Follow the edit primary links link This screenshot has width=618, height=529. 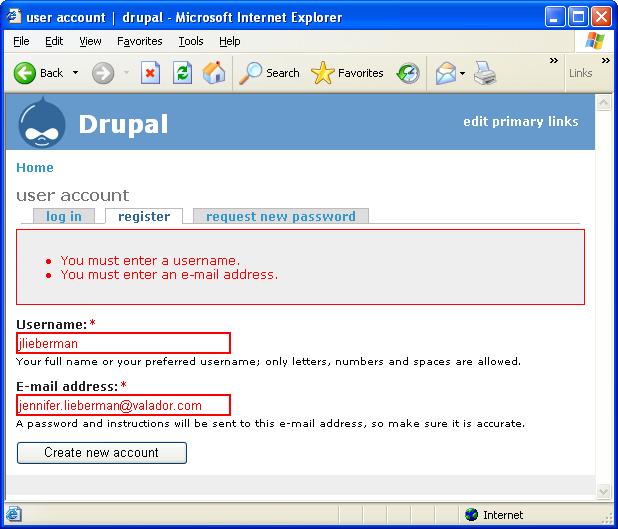(x=521, y=121)
